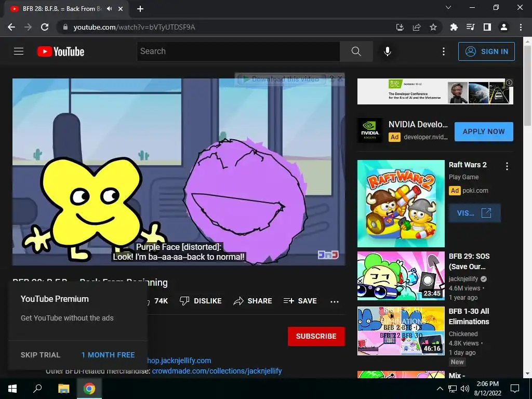Start voice search with microphone icon

pos(387,51)
